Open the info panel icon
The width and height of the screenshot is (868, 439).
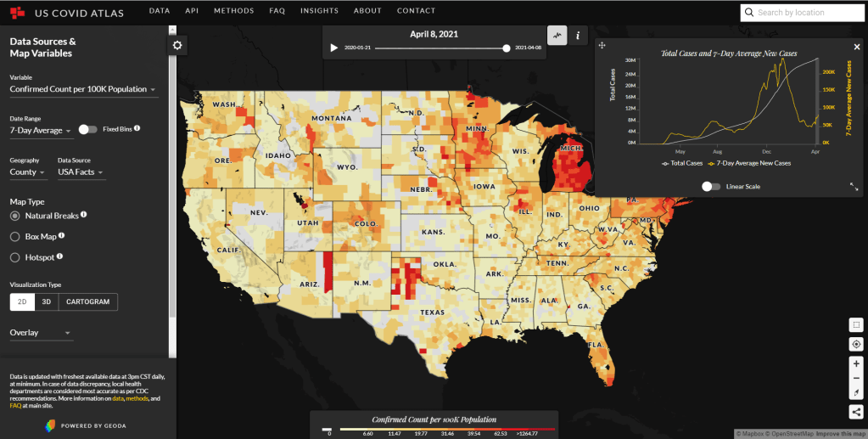(578, 36)
